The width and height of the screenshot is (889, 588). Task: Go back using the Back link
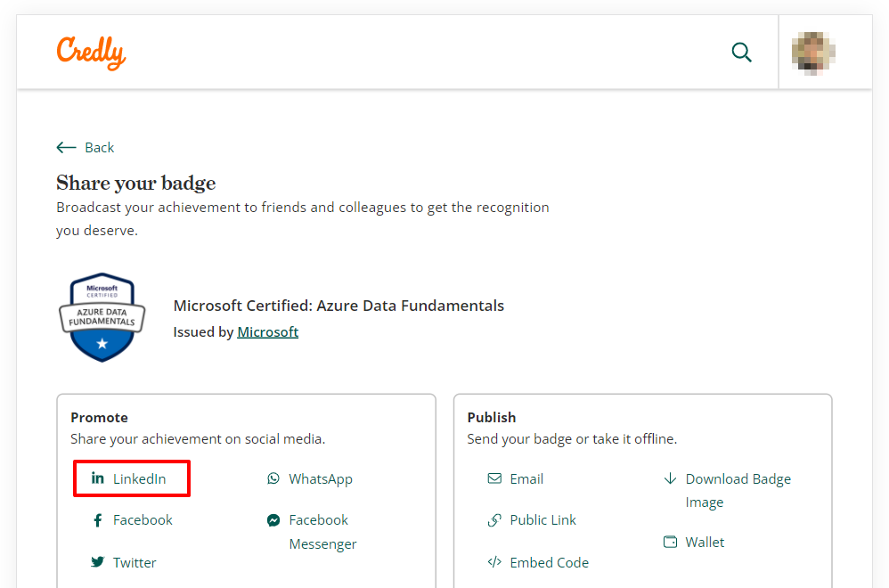coord(99,147)
